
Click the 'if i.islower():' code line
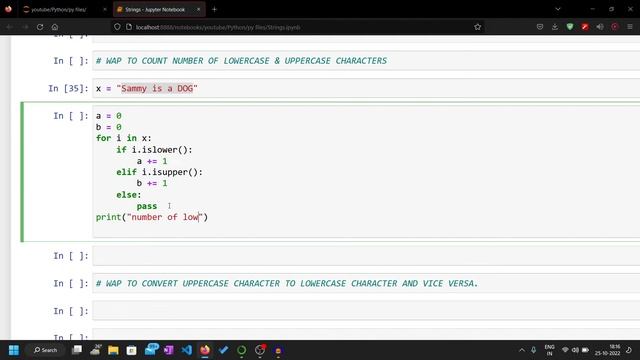154,150
